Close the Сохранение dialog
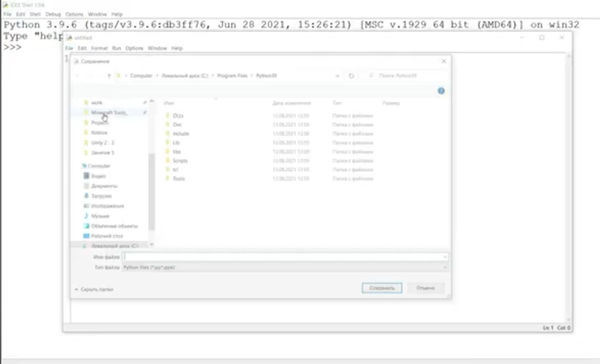This screenshot has height=364, width=600. pyautogui.click(x=443, y=61)
